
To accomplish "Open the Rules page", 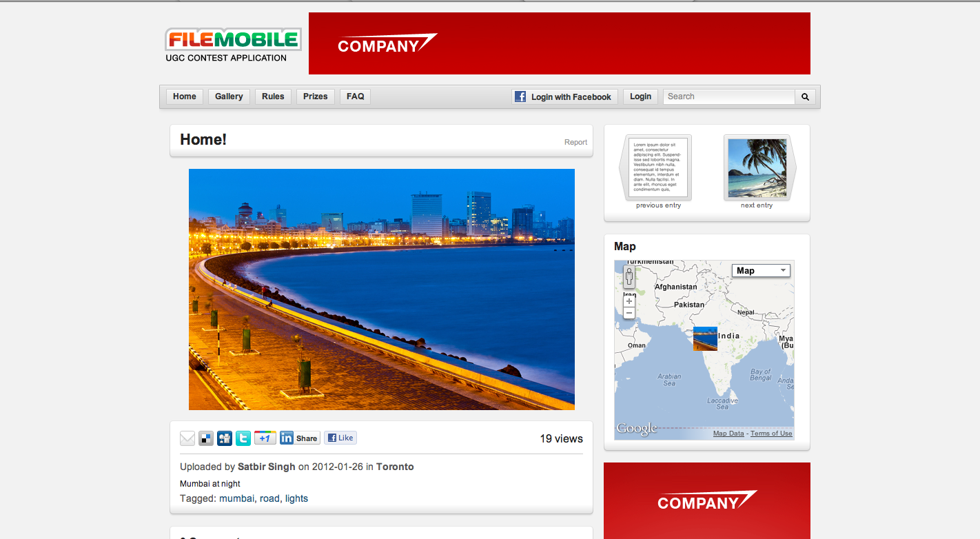I will [273, 96].
